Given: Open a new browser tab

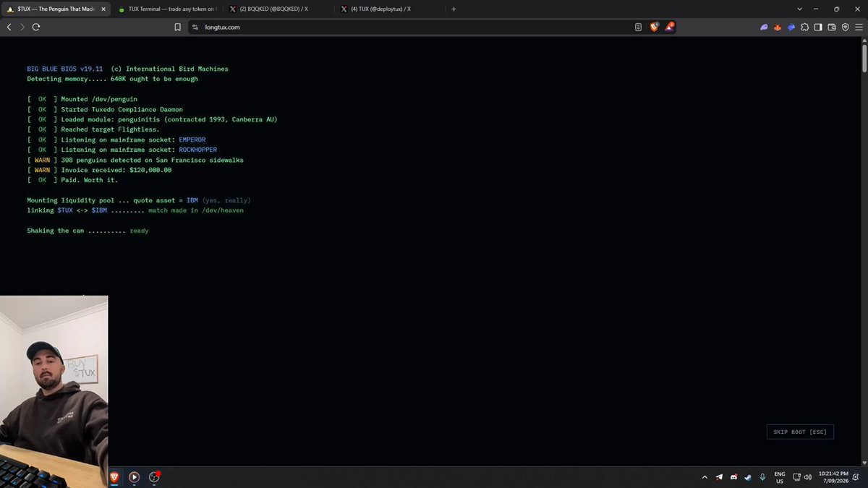Looking at the screenshot, I should [x=454, y=9].
